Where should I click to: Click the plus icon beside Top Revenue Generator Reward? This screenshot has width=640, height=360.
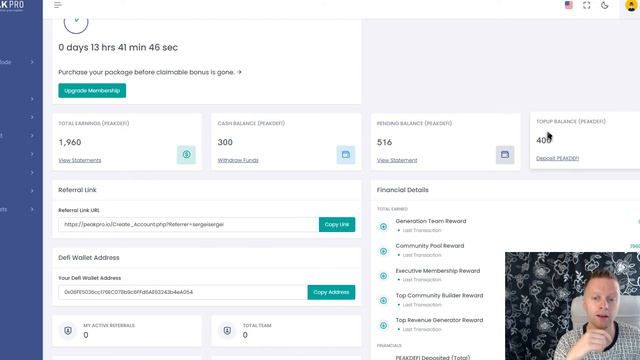[x=383, y=326]
